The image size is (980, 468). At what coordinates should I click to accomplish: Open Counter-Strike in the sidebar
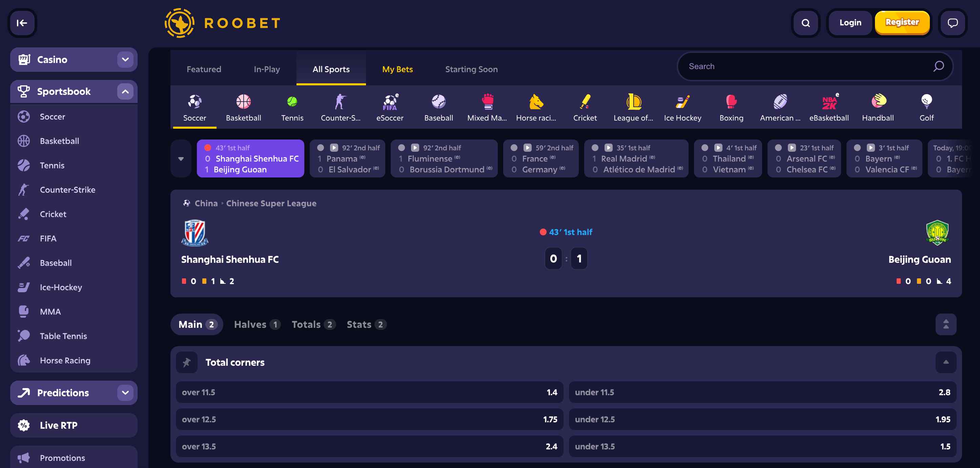[x=74, y=190]
